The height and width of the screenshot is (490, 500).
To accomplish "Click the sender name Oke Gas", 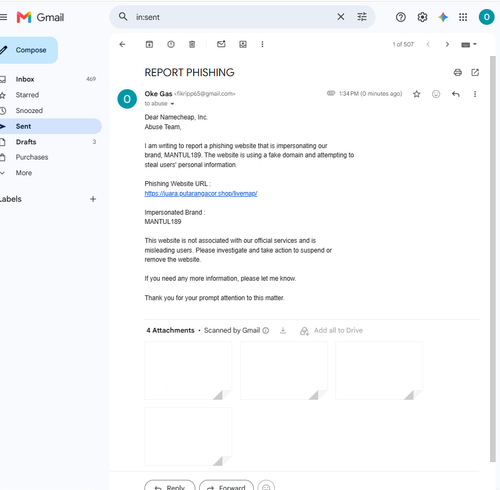I will pos(158,94).
